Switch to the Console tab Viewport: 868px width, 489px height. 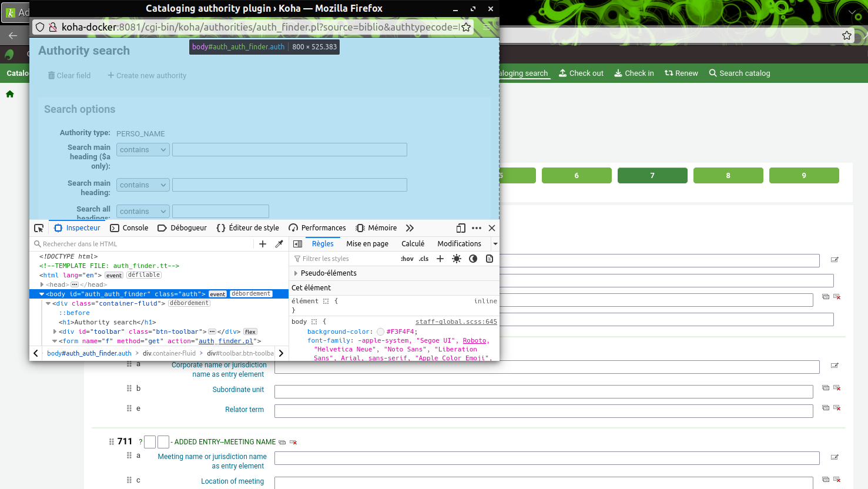(x=129, y=228)
